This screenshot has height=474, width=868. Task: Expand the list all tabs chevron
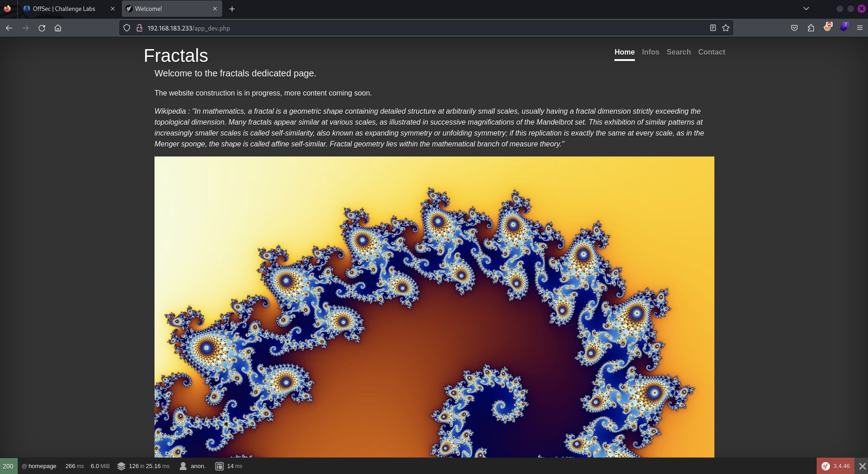(x=806, y=9)
